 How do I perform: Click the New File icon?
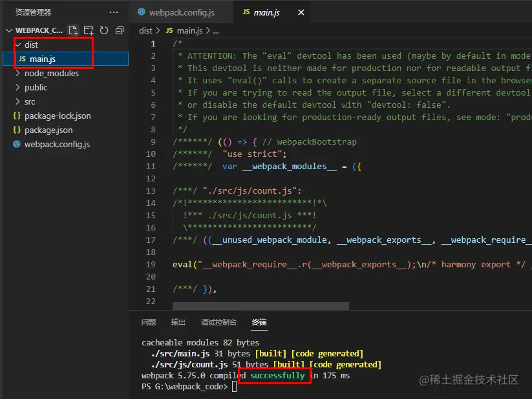click(73, 30)
